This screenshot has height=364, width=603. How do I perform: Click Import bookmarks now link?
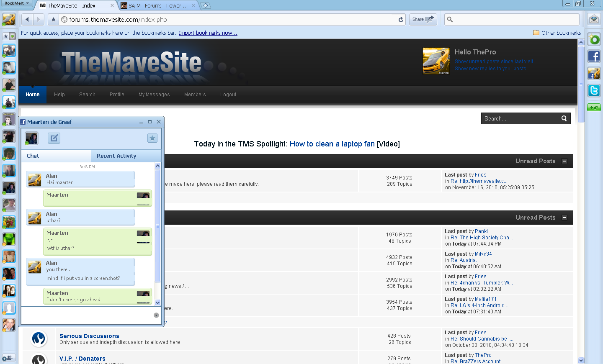pyautogui.click(x=208, y=33)
